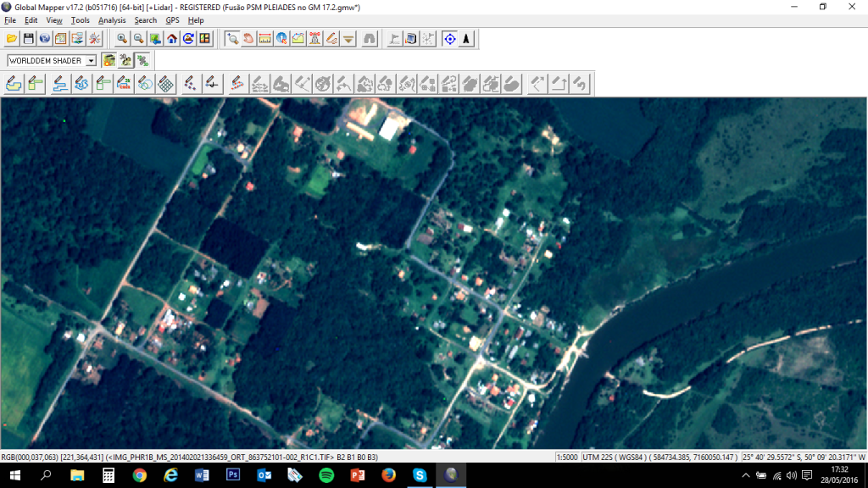The image size is (868, 488).
Task: Select the View Shed tower tool
Action: click(314, 38)
